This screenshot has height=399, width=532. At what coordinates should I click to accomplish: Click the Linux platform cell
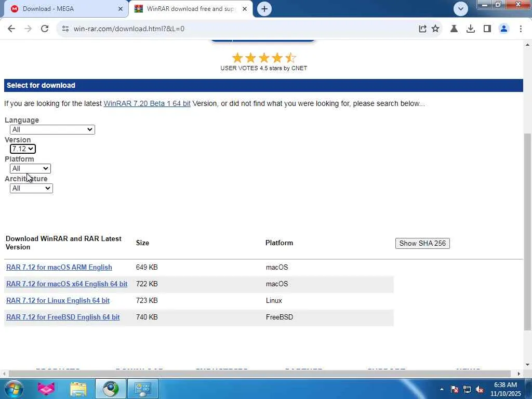(x=274, y=301)
